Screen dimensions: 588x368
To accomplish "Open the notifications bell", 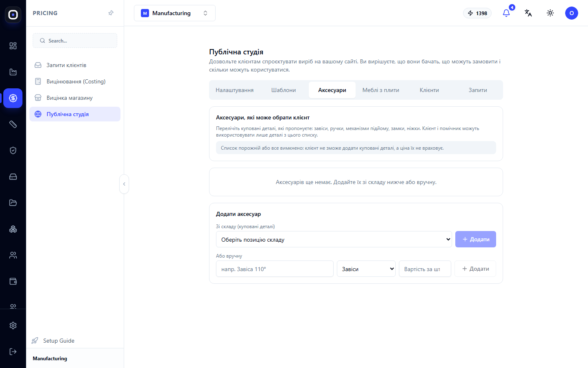I will [x=506, y=13].
